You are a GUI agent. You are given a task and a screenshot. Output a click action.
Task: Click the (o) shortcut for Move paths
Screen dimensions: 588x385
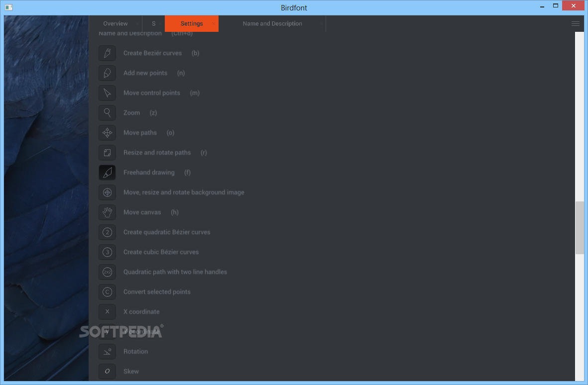click(170, 133)
